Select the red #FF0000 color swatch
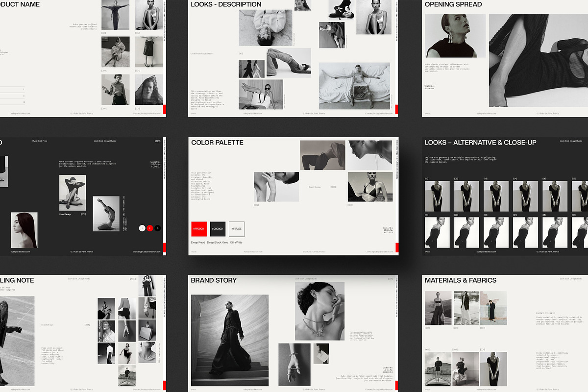This screenshot has height=392, width=588. click(199, 229)
